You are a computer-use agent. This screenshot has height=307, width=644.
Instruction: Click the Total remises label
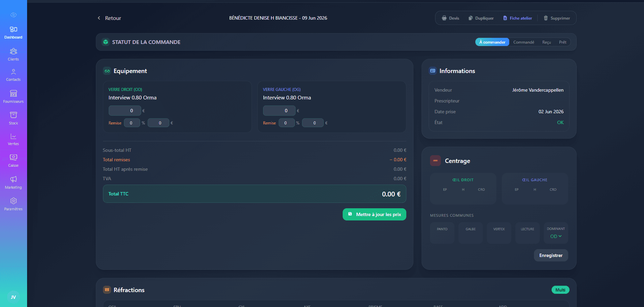(x=116, y=160)
